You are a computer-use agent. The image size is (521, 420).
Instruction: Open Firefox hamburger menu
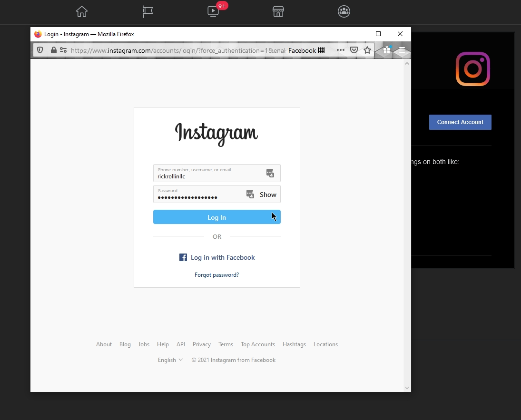pyautogui.click(x=402, y=50)
